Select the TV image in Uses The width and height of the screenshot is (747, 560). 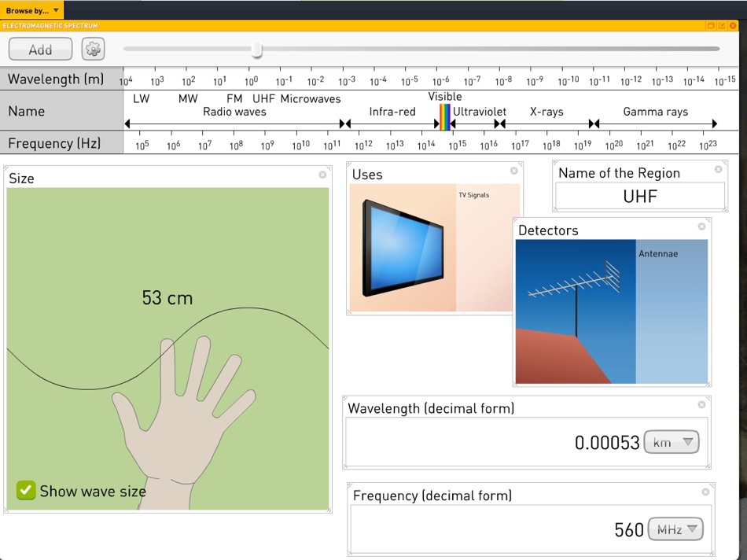tap(403, 248)
